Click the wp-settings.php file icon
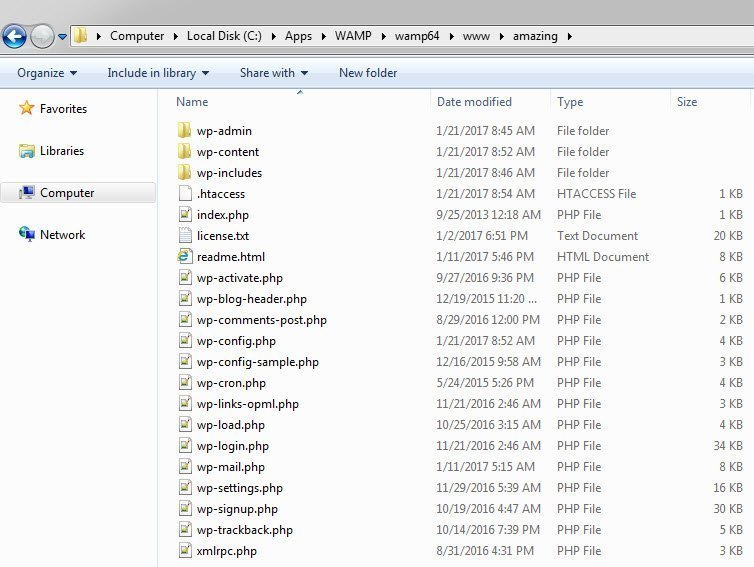754x567 pixels. pos(185,487)
